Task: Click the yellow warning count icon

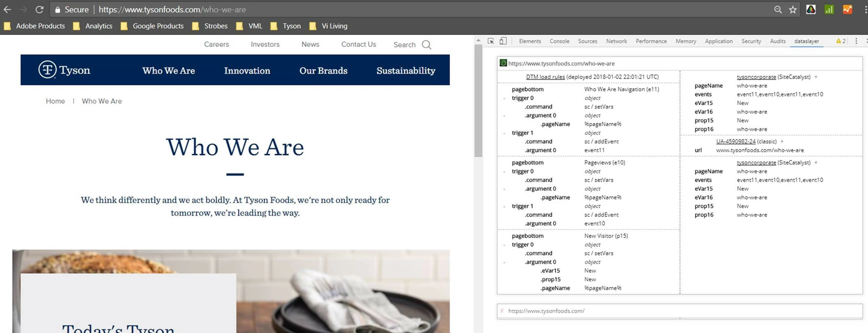Action: pos(840,41)
